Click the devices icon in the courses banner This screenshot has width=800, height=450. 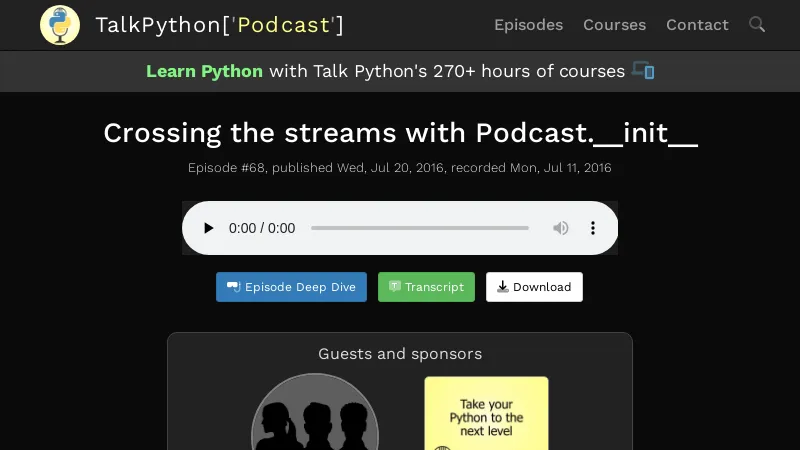[x=643, y=71]
